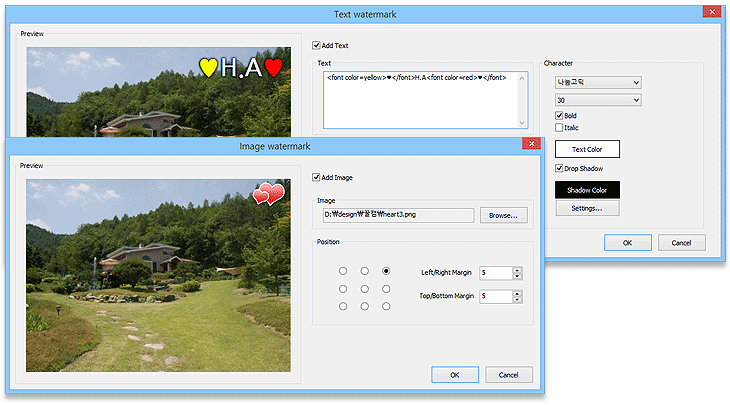730x405 pixels.
Task: Open the font name dropdown
Action: tap(598, 82)
